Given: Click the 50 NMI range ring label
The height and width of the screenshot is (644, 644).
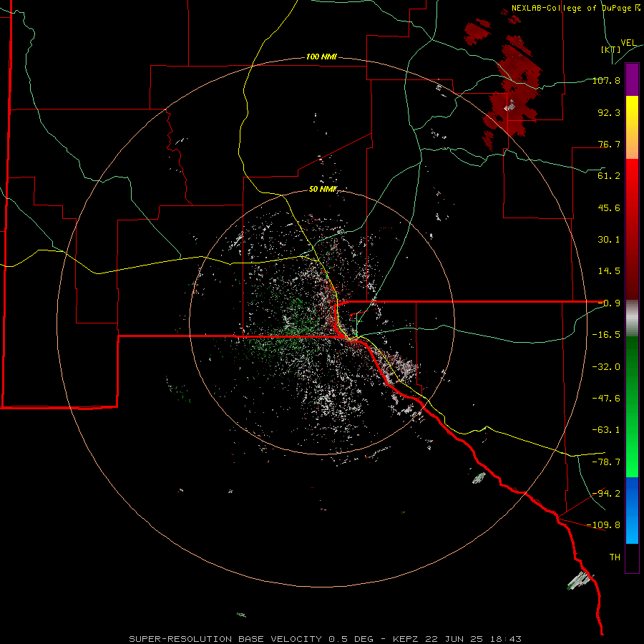Looking at the screenshot, I should pyautogui.click(x=323, y=189).
